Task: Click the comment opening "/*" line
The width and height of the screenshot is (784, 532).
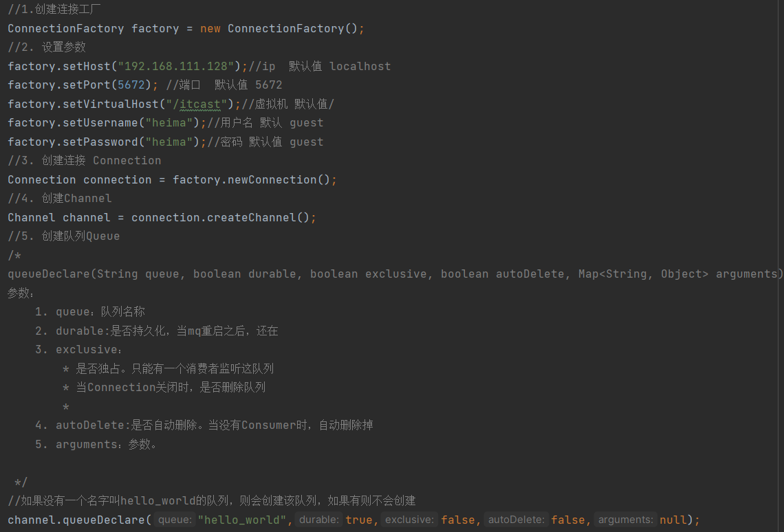Action: [x=14, y=255]
